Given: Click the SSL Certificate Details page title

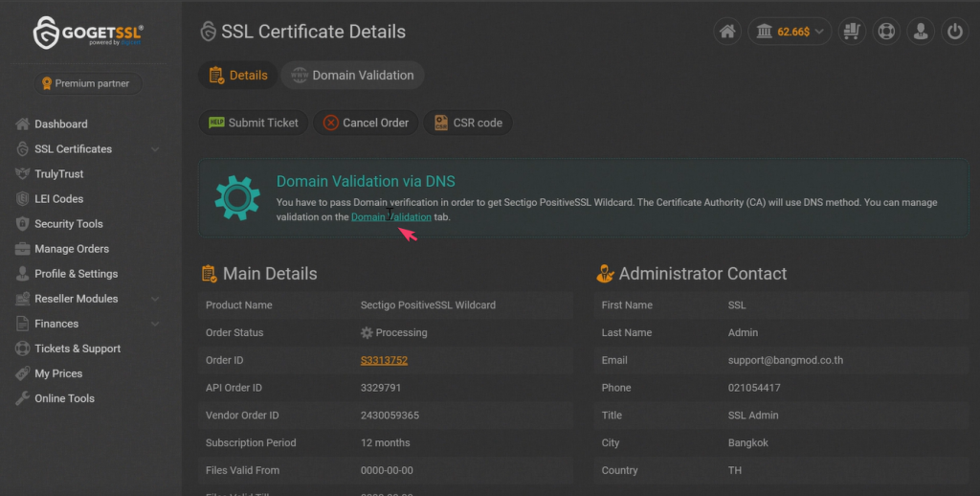Looking at the screenshot, I should point(313,32).
